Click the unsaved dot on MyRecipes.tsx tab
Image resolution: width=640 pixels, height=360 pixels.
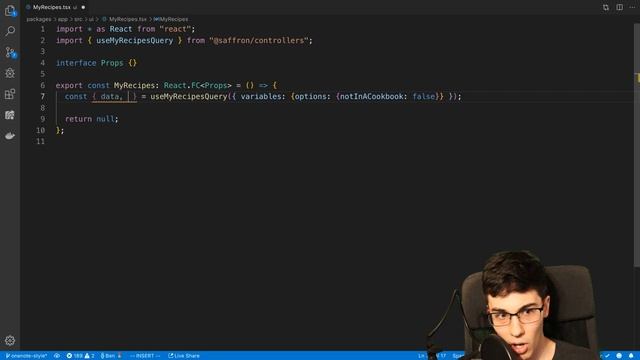click(83, 7)
